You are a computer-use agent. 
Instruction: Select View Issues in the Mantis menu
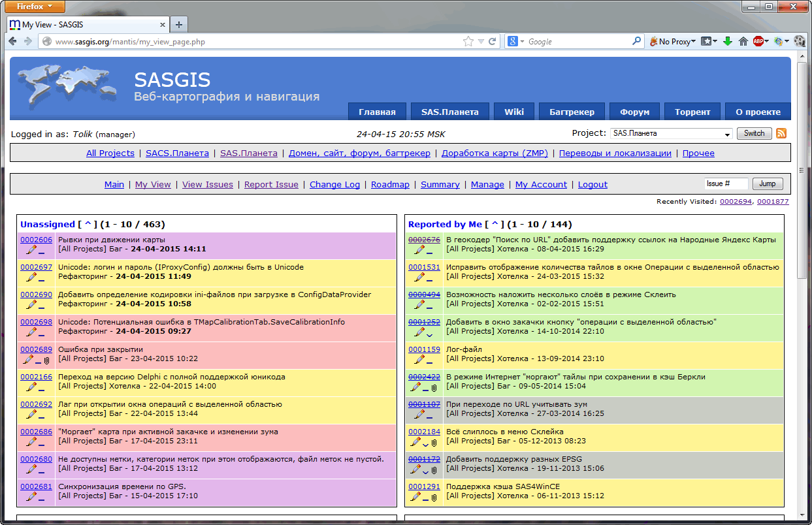pos(207,185)
